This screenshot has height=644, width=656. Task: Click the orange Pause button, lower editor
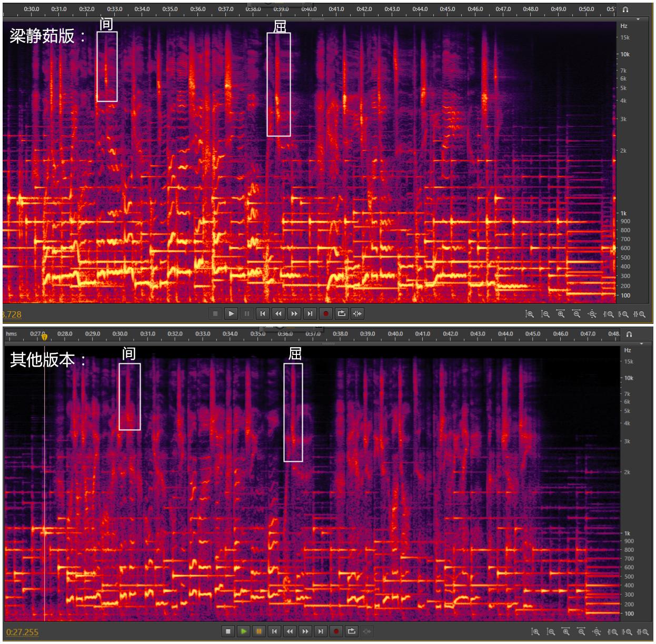click(259, 631)
